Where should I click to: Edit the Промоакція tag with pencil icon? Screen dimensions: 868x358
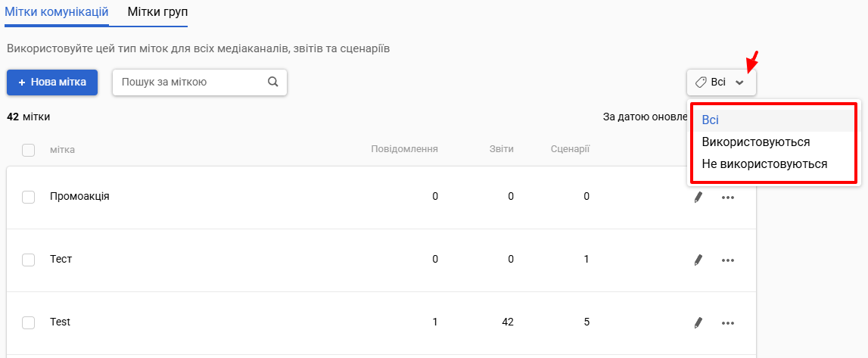698,197
